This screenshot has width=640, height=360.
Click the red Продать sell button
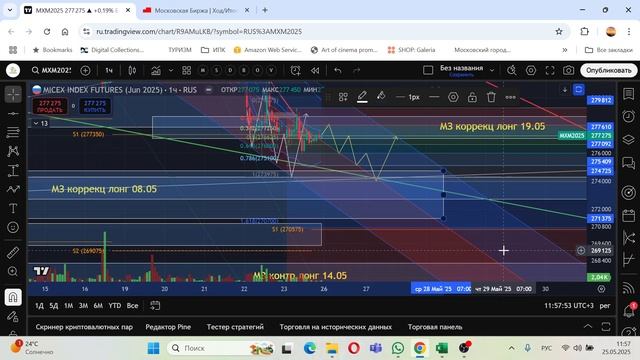[50, 106]
